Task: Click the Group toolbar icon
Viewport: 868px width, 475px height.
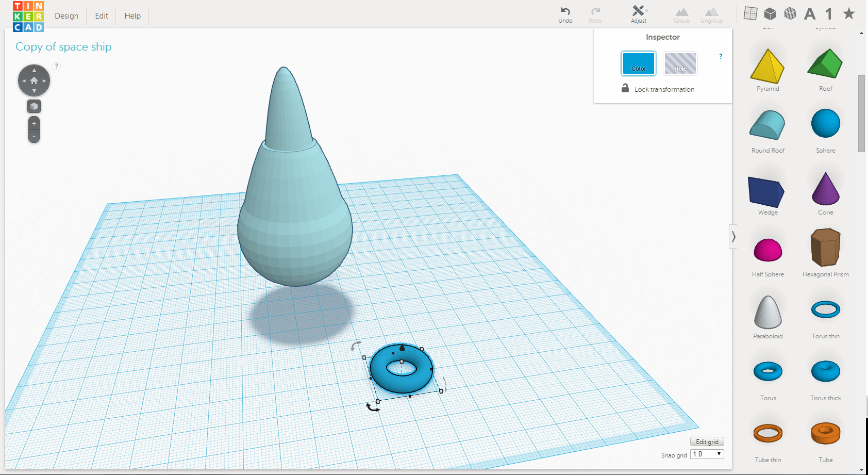Action: tap(682, 15)
